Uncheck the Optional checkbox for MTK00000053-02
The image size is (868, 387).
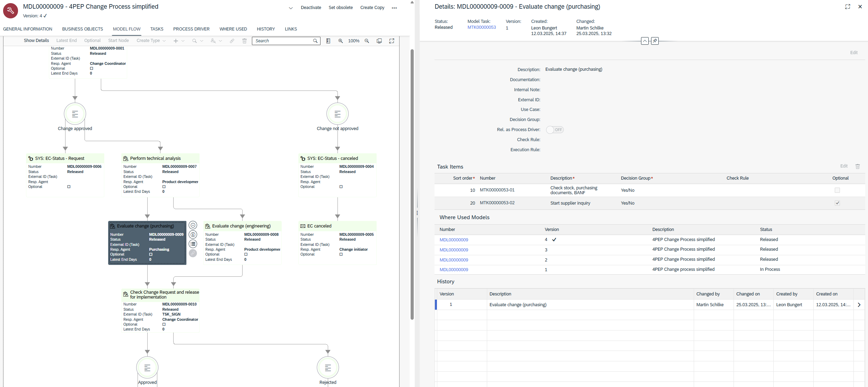point(838,203)
